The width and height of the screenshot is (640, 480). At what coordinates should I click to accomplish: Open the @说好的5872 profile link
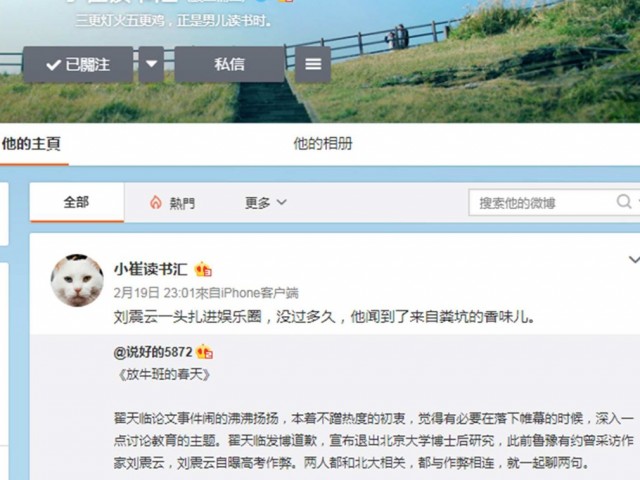[x=153, y=352]
